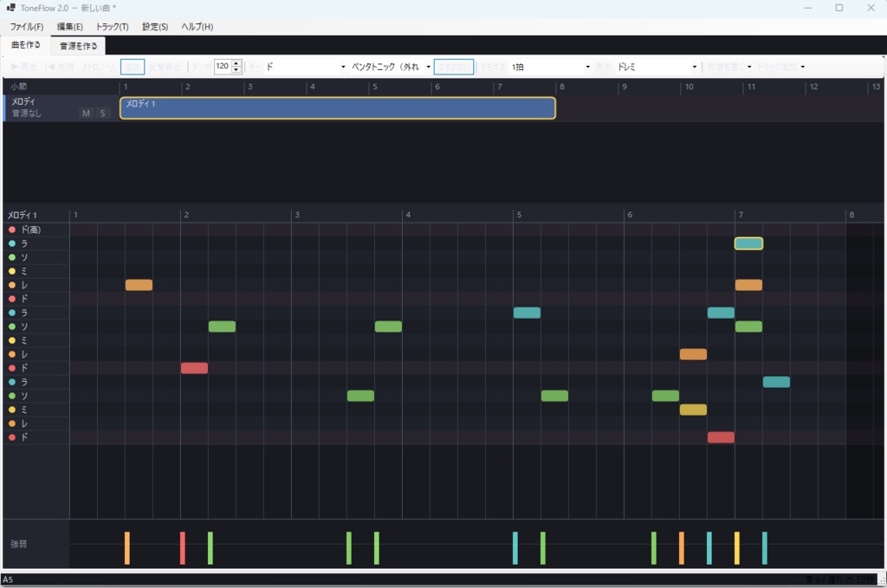Click the 音源なし label on the track
This screenshot has height=588, width=887.
(27, 113)
